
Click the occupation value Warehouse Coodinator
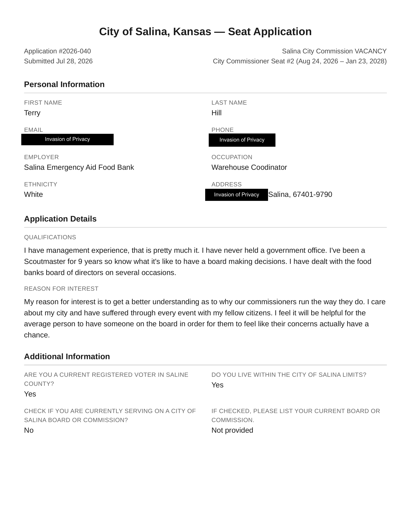coord(249,167)
